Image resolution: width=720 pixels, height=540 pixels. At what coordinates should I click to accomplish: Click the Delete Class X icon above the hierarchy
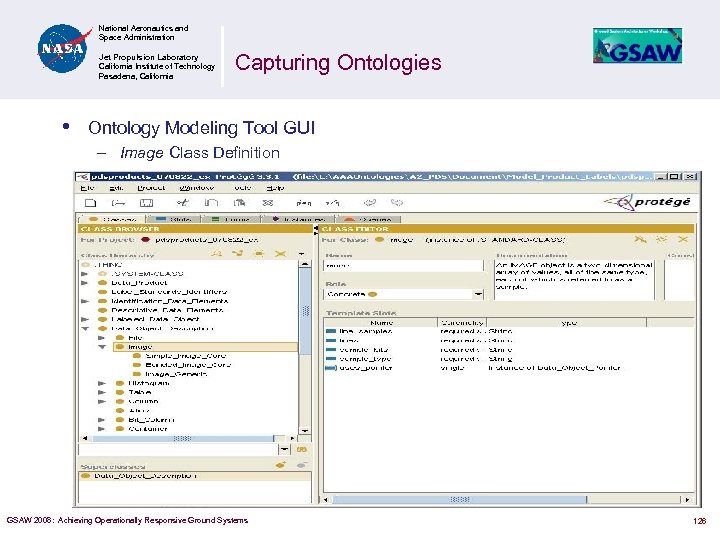point(281,253)
